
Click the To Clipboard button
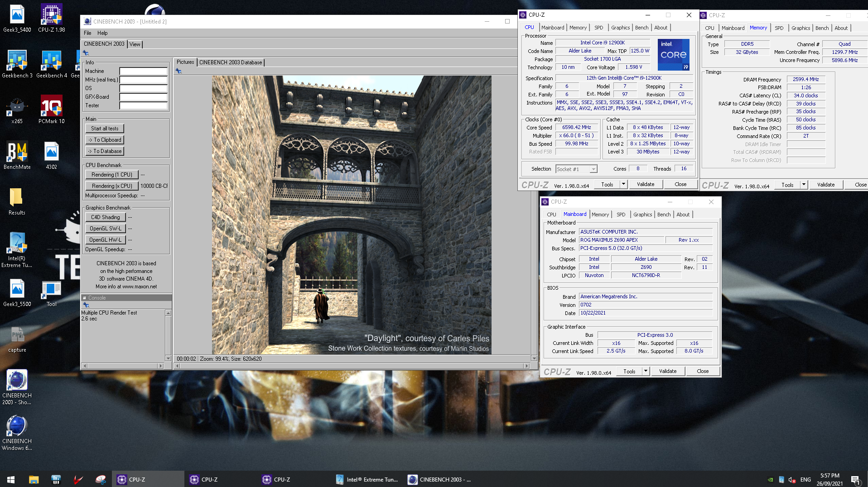coord(105,140)
